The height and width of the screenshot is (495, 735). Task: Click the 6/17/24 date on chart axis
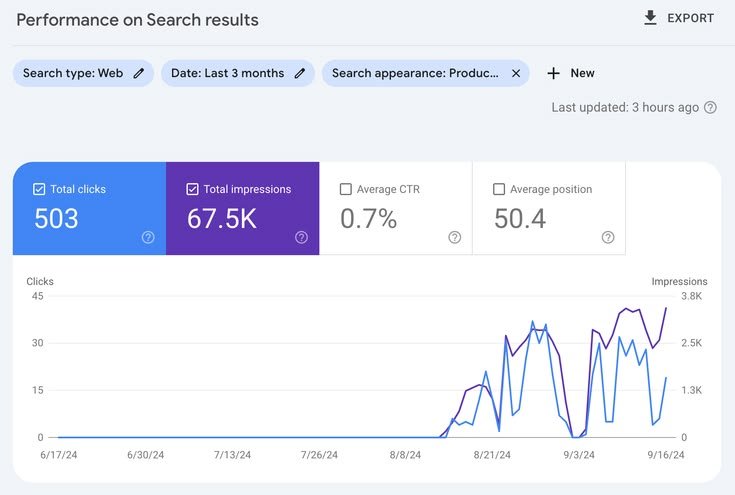click(59, 455)
